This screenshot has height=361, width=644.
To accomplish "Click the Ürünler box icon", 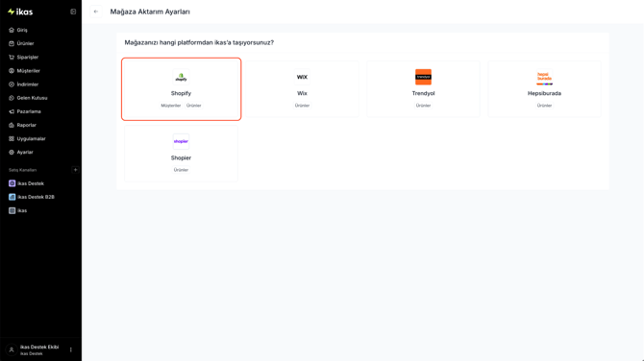I will (12, 43).
